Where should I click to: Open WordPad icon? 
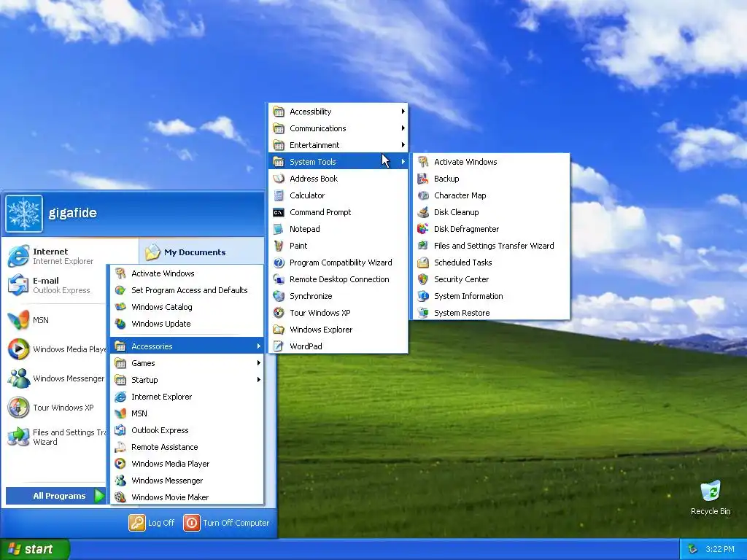pyautogui.click(x=279, y=346)
